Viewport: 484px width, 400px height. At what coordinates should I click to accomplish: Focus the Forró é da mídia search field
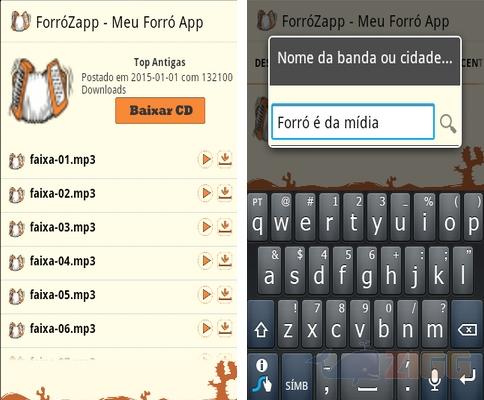[x=353, y=122]
